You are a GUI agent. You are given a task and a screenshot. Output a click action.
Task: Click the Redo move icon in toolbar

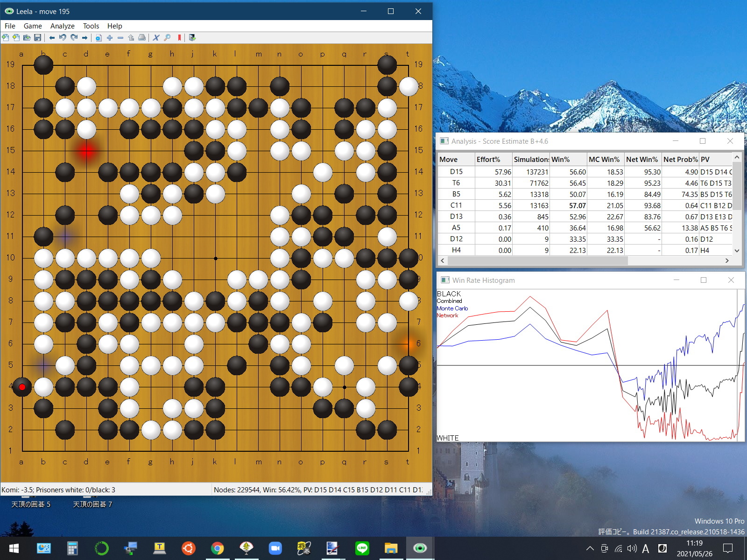(74, 38)
